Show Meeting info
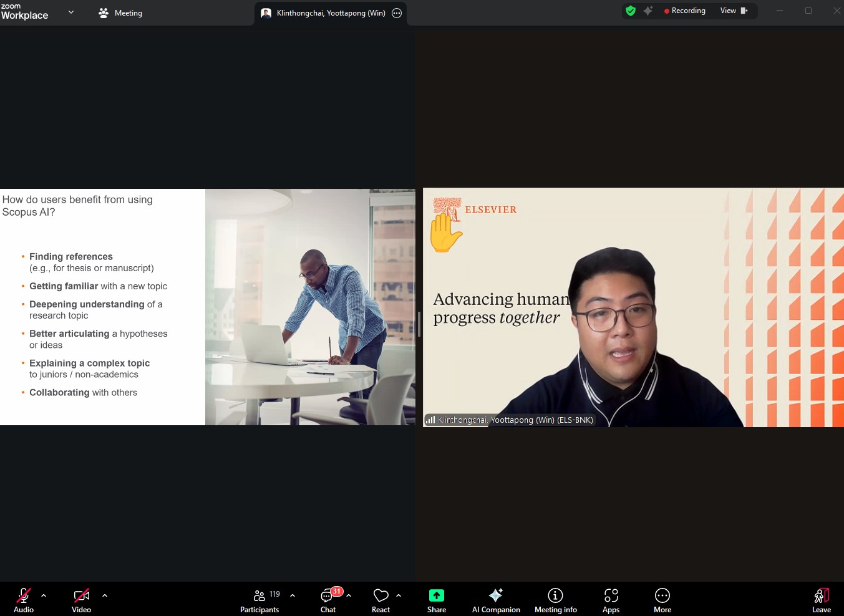 tap(555, 600)
